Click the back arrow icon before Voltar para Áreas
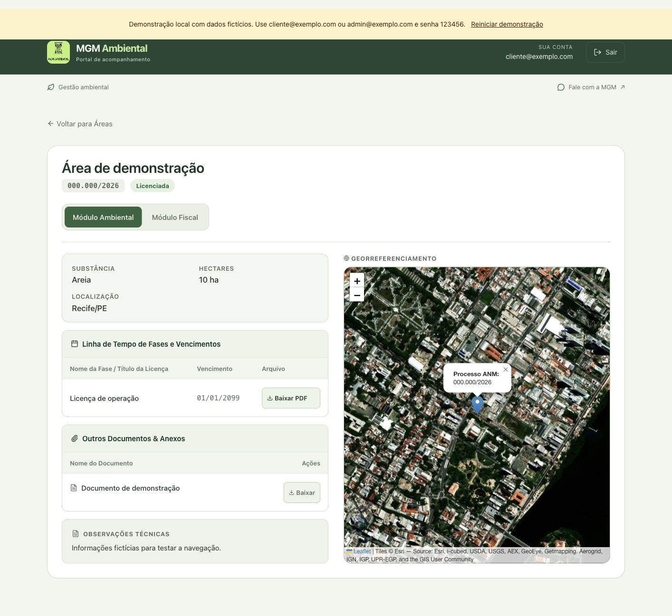 pos(51,123)
